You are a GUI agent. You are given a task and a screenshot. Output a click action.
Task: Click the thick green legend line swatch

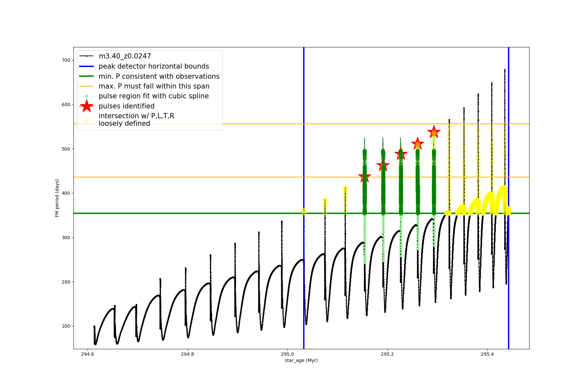click(x=87, y=76)
